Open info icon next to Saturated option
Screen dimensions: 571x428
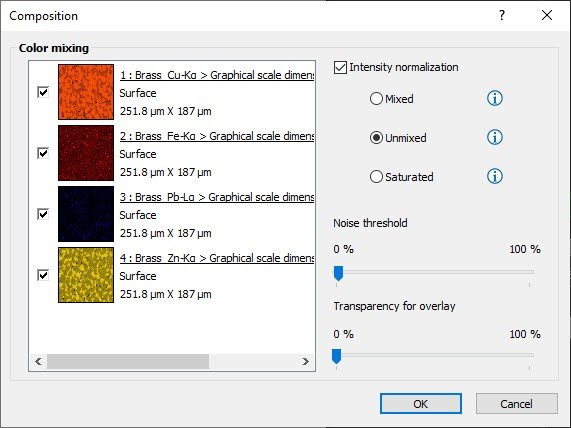click(x=495, y=176)
